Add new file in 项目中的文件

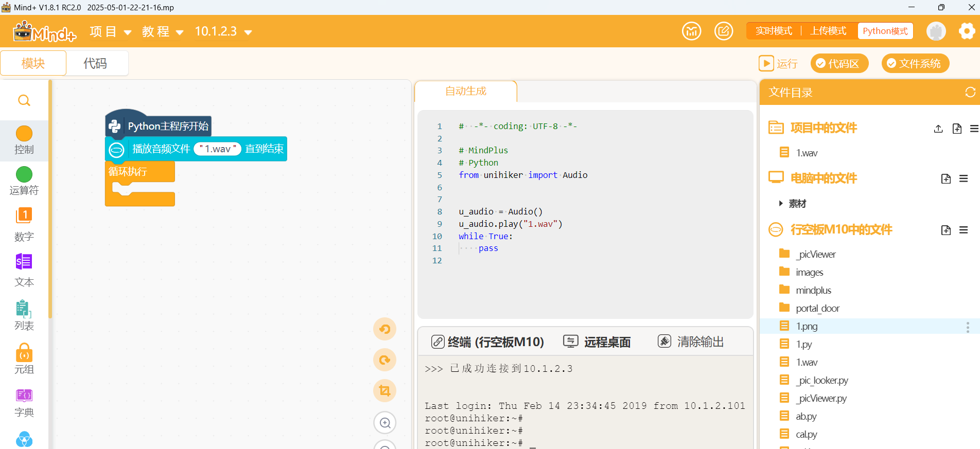tap(957, 129)
